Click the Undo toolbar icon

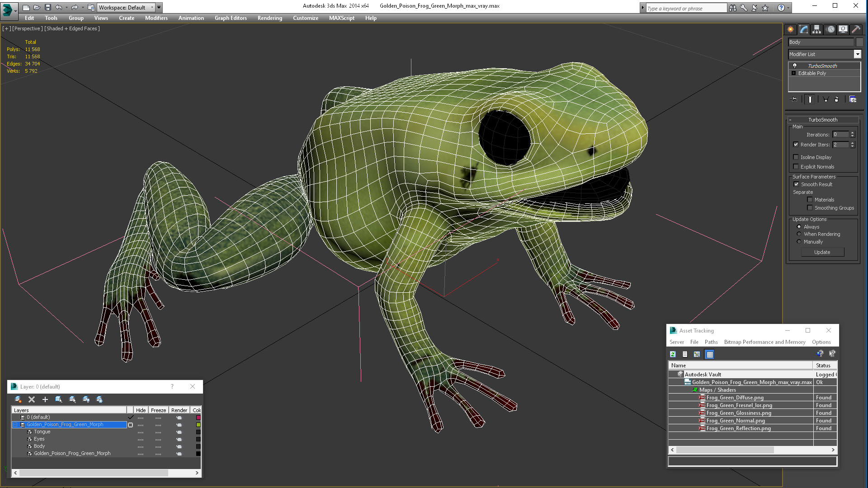point(58,7)
